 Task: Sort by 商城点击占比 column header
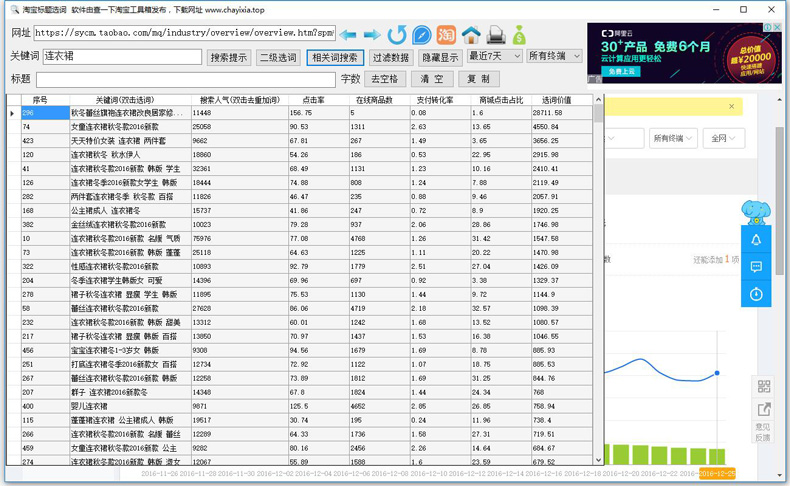coord(501,100)
